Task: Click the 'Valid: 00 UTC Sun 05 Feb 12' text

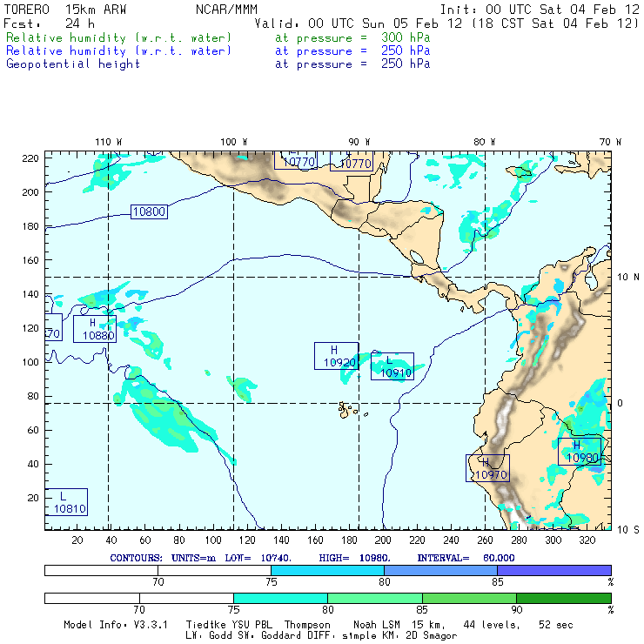Action: tap(359, 23)
